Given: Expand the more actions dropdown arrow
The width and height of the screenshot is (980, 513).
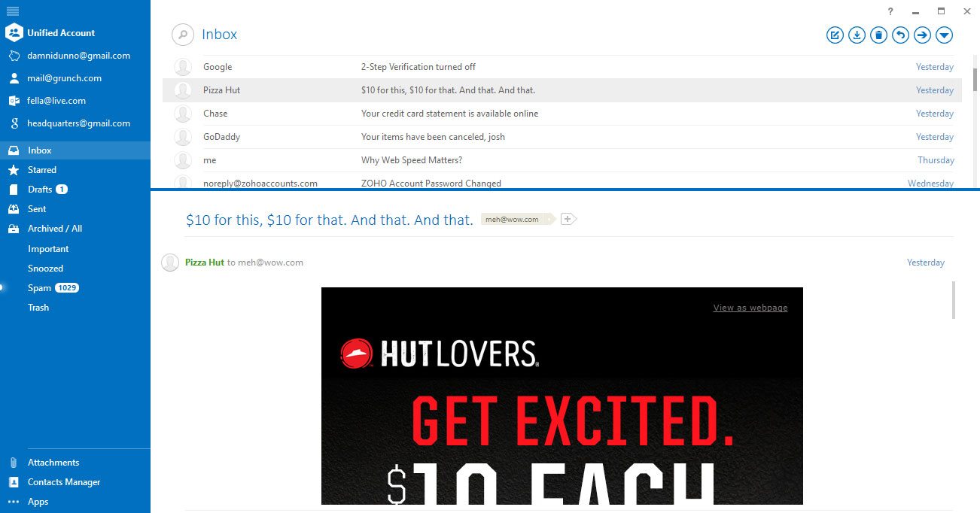Looking at the screenshot, I should tap(945, 35).
